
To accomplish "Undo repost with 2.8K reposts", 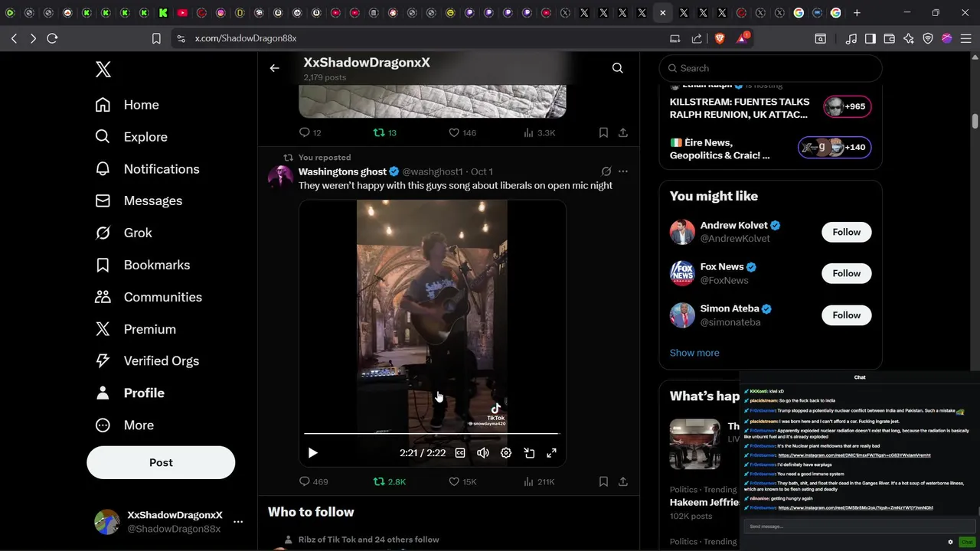I will coord(389,481).
